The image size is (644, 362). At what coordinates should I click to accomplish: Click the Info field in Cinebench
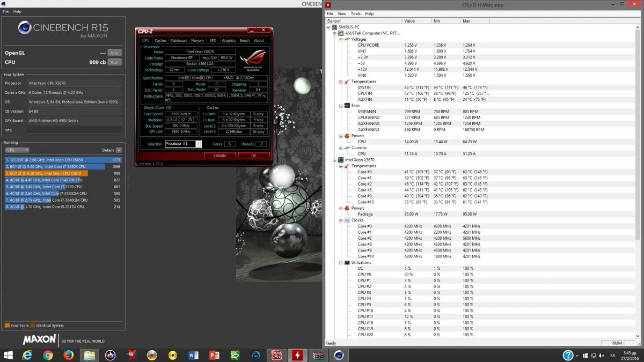coord(76,130)
